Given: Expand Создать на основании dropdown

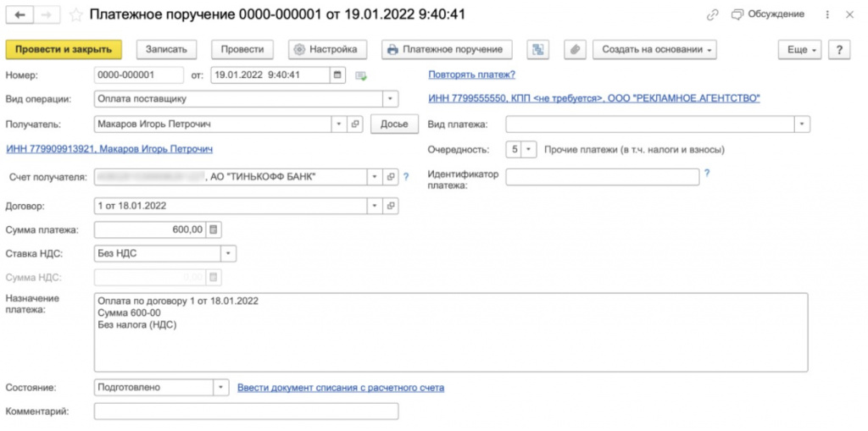Looking at the screenshot, I should coord(654,49).
